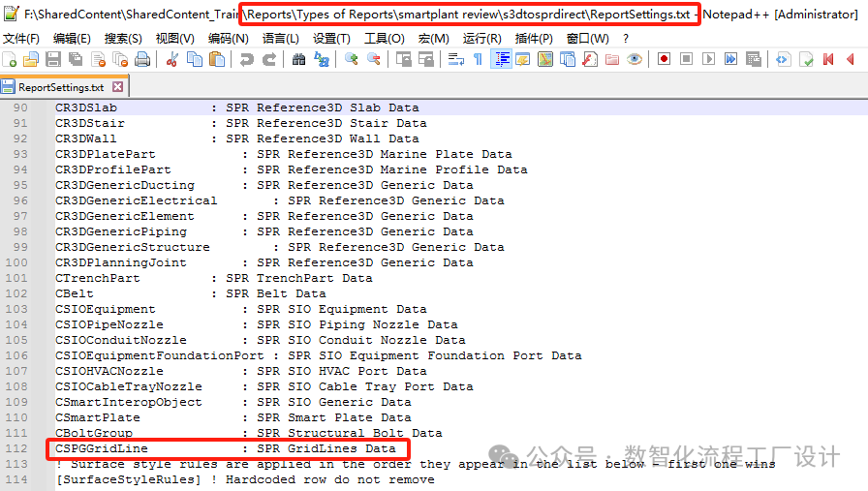Click the Close document toolbar icon

[x=98, y=59]
